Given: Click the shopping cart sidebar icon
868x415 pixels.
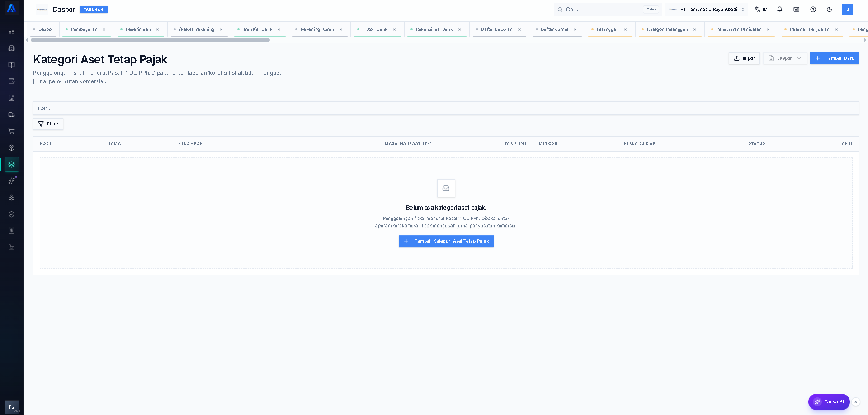Looking at the screenshot, I should tap(12, 131).
